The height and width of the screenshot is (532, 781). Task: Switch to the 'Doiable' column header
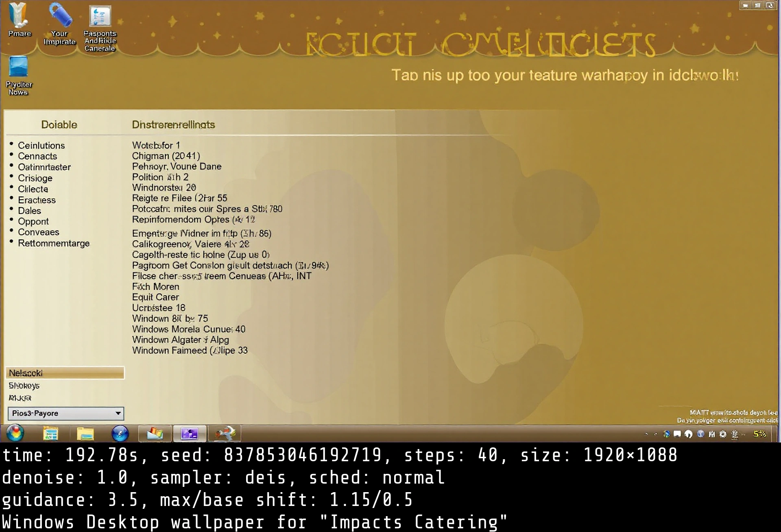pyautogui.click(x=59, y=124)
